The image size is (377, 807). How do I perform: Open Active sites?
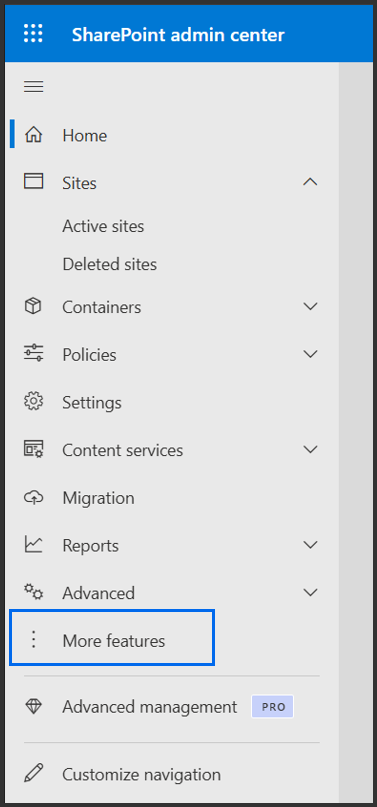coord(103,226)
